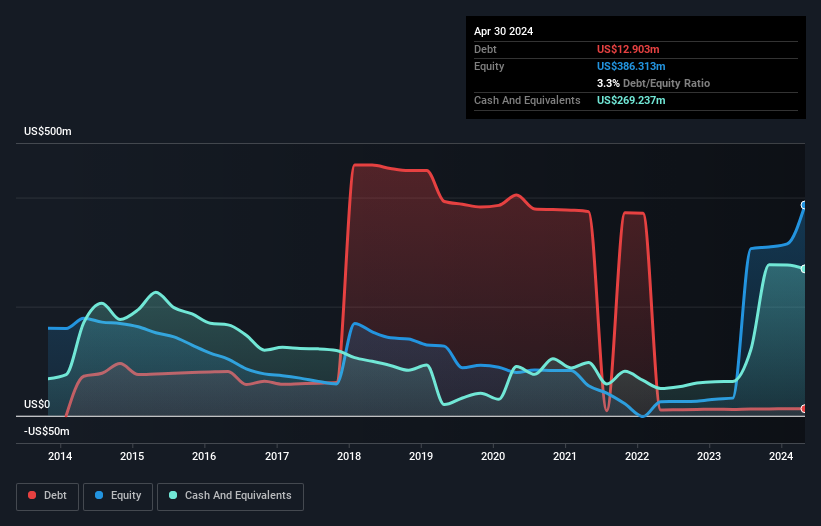Click the 2014 x-axis year label
821x526 pixels.
click(x=60, y=456)
